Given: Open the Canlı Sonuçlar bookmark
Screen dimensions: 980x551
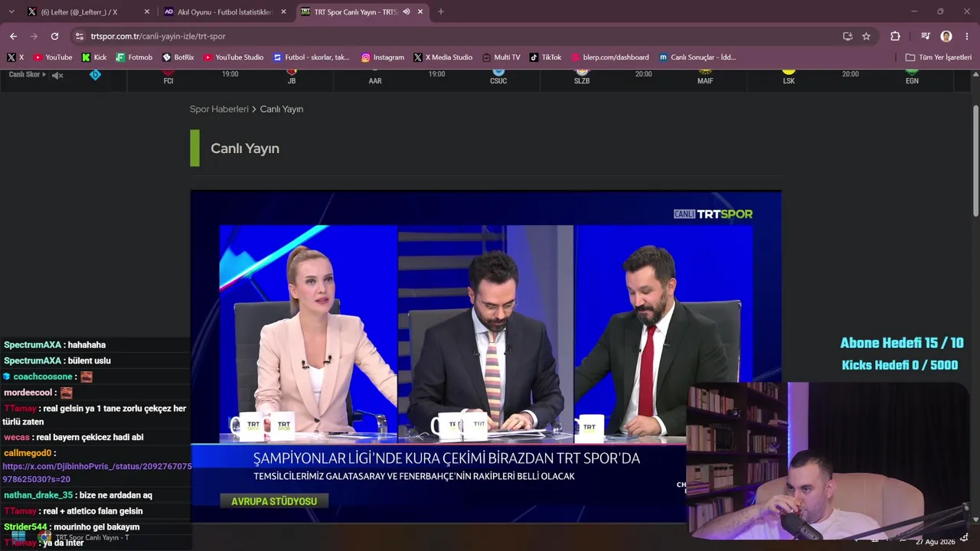Looking at the screenshot, I should point(697,57).
